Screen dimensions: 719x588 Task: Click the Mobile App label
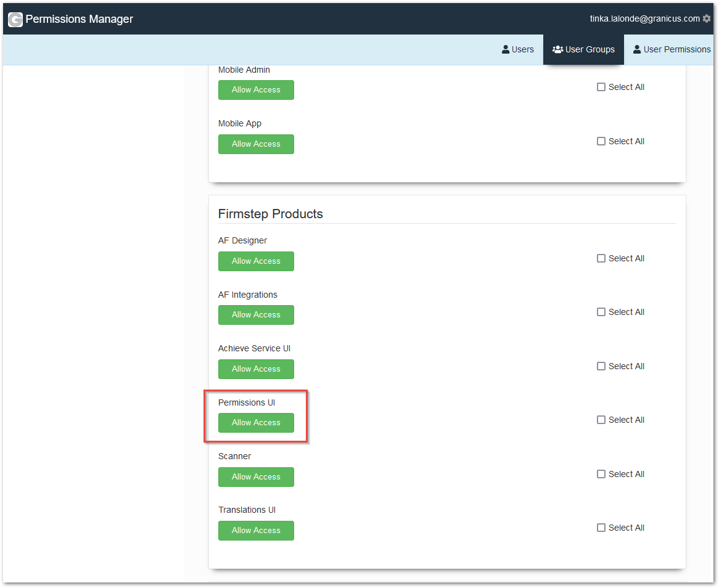click(x=240, y=123)
